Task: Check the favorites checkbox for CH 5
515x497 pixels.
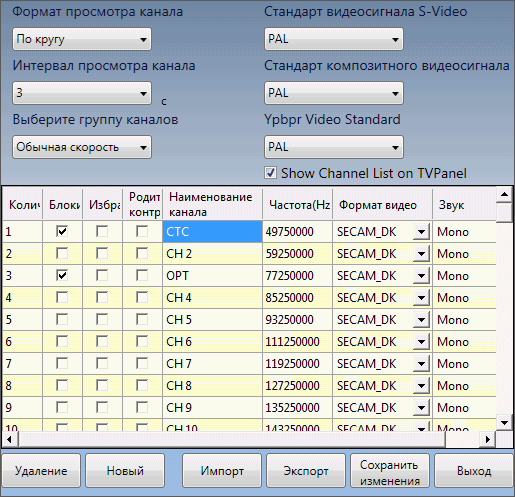Action: click(x=102, y=319)
